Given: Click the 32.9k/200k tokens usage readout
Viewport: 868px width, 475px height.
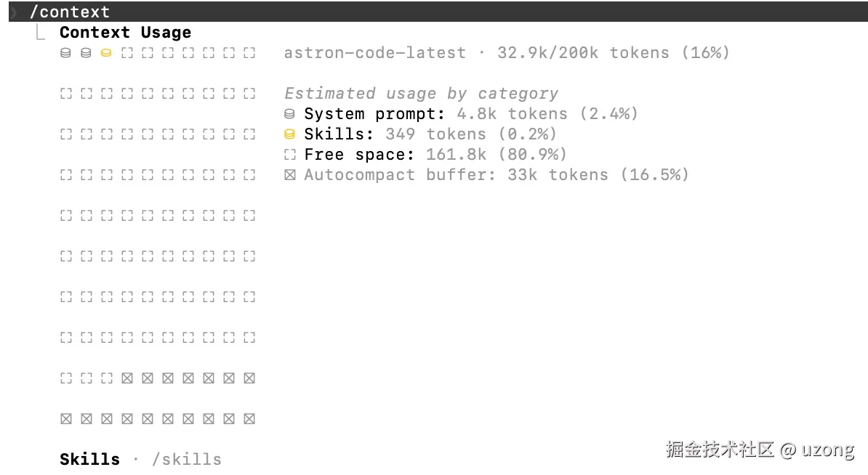Looking at the screenshot, I should coord(583,53).
